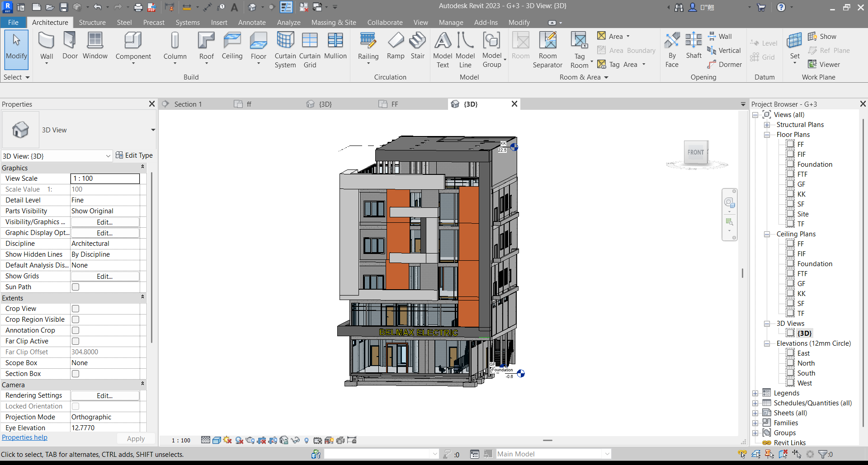Screen dimensions: 868x465
Task: Click the View Scale value field
Action: pos(105,178)
